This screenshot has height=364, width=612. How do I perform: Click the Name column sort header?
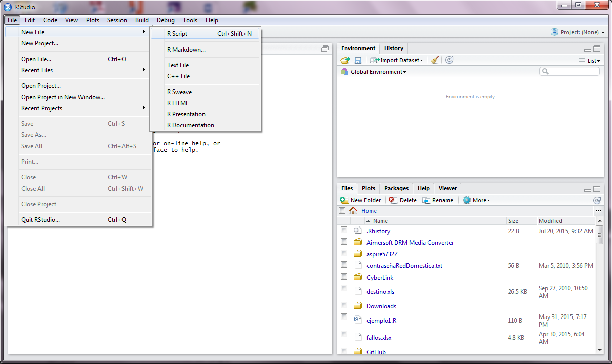428,221
